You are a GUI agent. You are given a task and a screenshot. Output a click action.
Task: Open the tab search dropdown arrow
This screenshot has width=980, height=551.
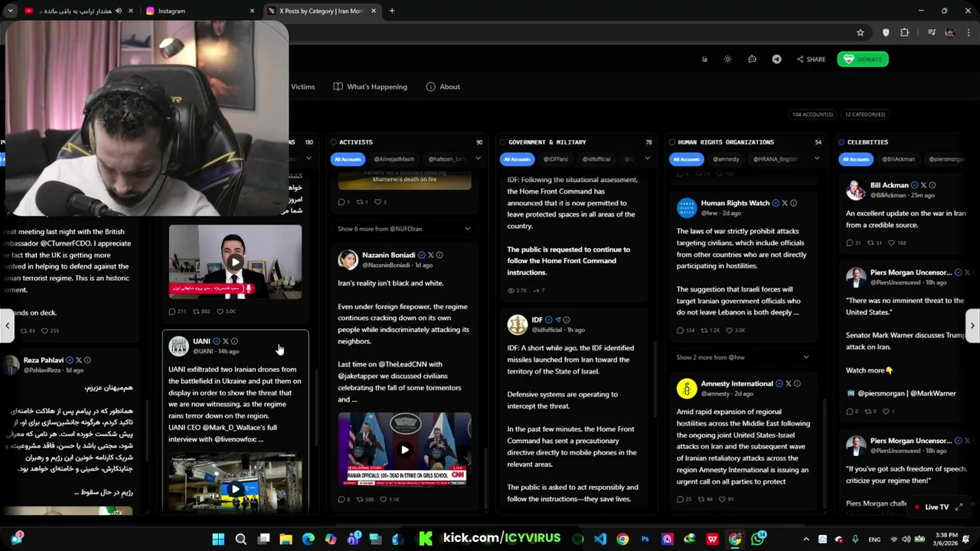click(10, 11)
